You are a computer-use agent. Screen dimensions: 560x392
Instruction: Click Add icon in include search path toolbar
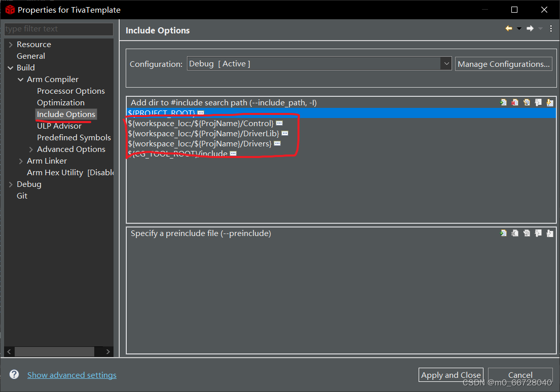503,103
